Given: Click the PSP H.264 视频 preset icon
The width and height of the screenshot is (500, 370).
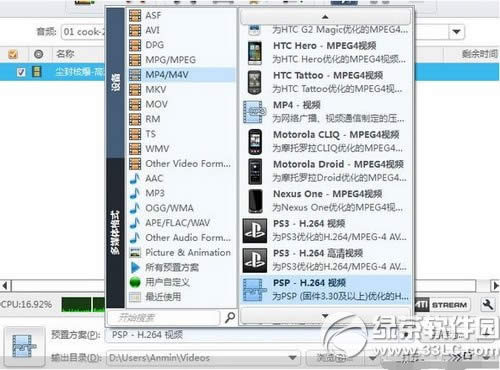Looking at the screenshot, I should (255, 290).
